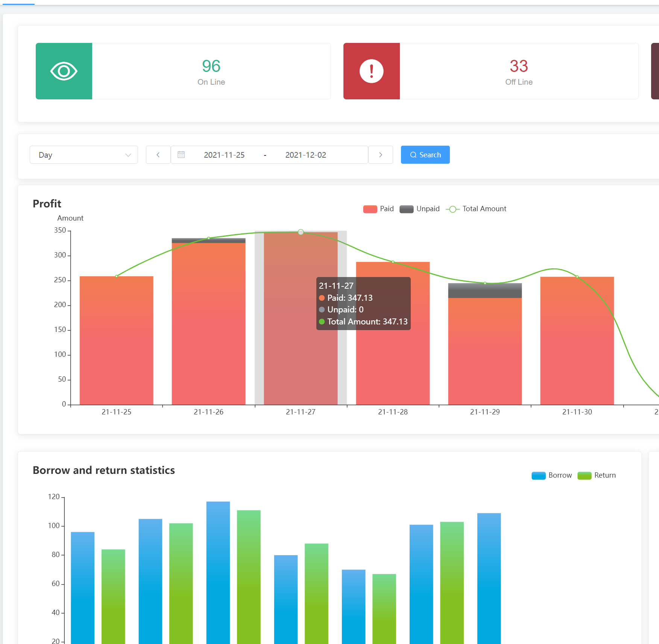The image size is (659, 644).
Task: Click the Total Amount: 347.13 tooltip line
Action: [363, 321]
